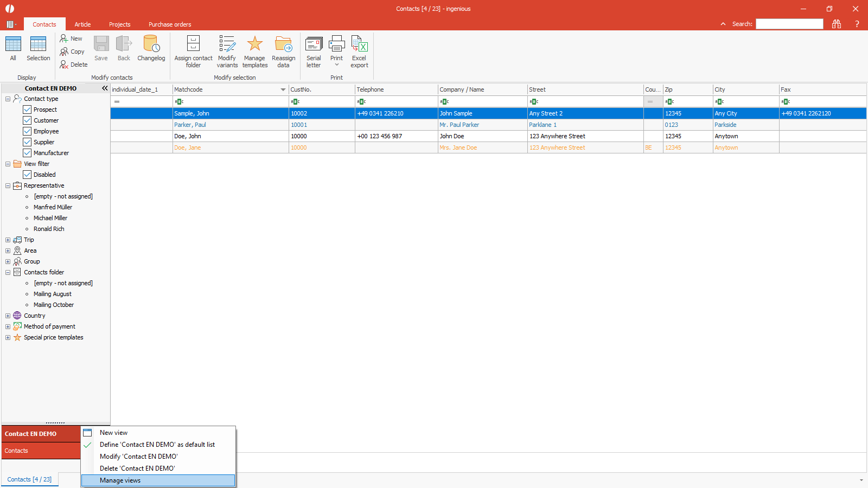Uncheck the Prospect contact type
The height and width of the screenshot is (488, 868).
coord(27,110)
